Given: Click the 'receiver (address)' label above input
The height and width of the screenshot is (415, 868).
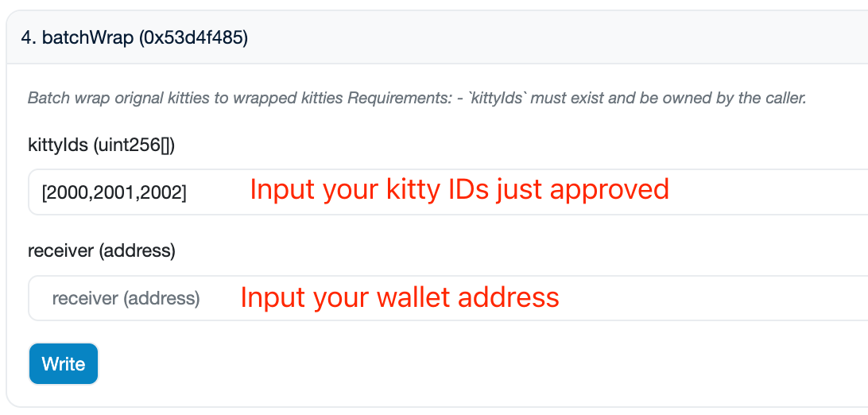Looking at the screenshot, I should [101, 251].
